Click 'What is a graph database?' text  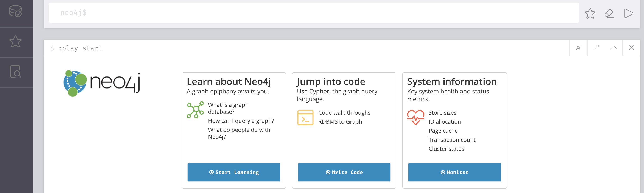228,108
